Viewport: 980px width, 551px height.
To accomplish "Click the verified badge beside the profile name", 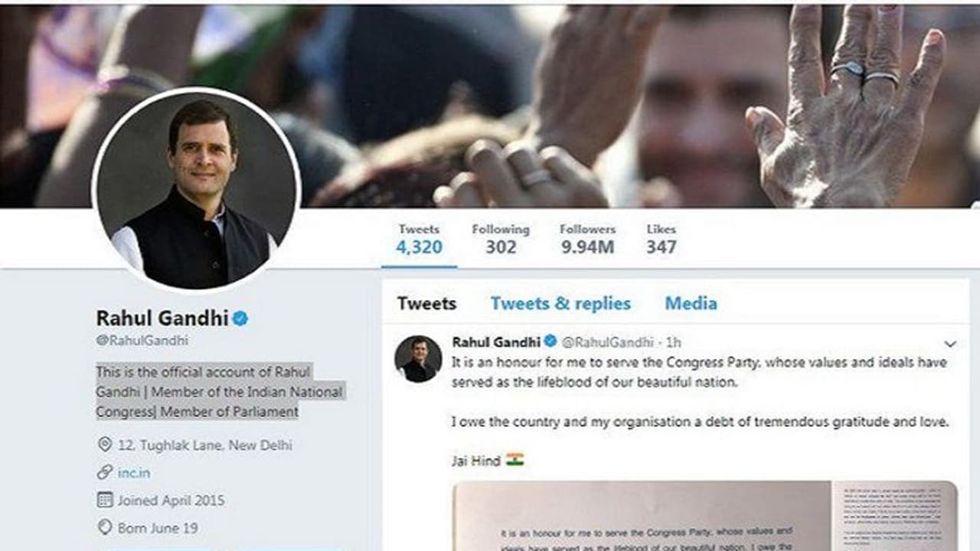I will (240, 318).
